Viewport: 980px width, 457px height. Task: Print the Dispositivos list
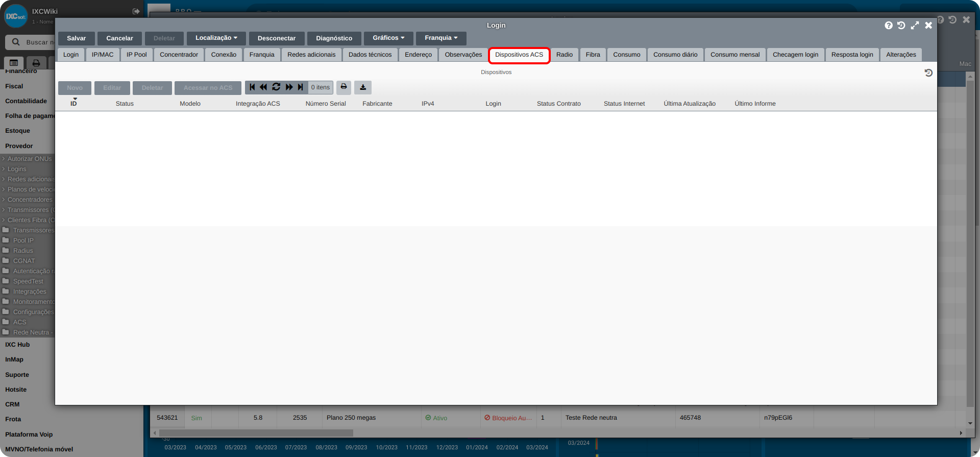(x=344, y=87)
